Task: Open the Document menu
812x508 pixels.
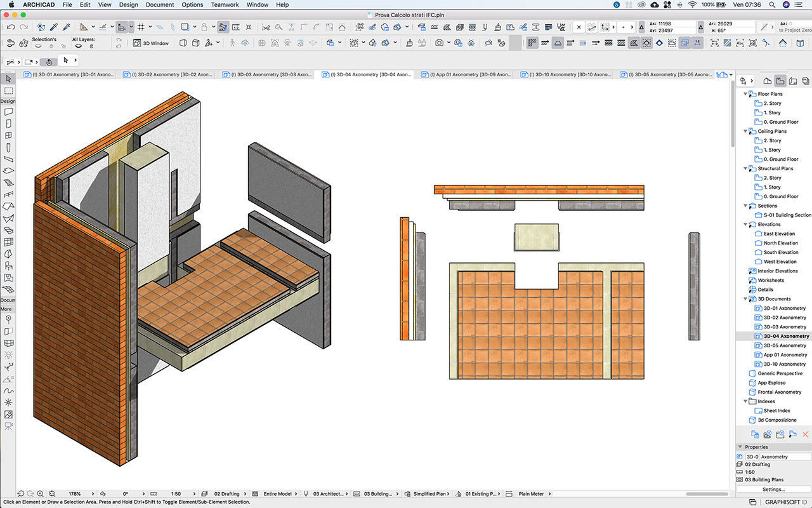Action: pyautogui.click(x=159, y=4)
